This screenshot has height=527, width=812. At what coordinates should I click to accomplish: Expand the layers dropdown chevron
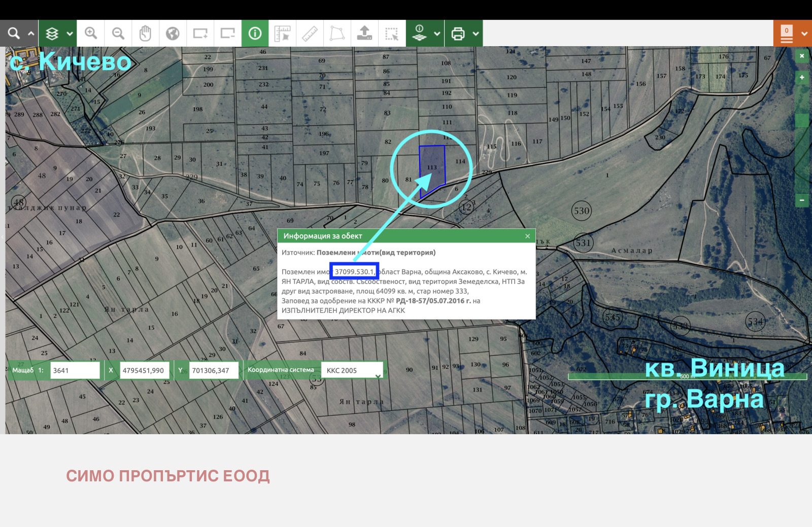(70, 33)
